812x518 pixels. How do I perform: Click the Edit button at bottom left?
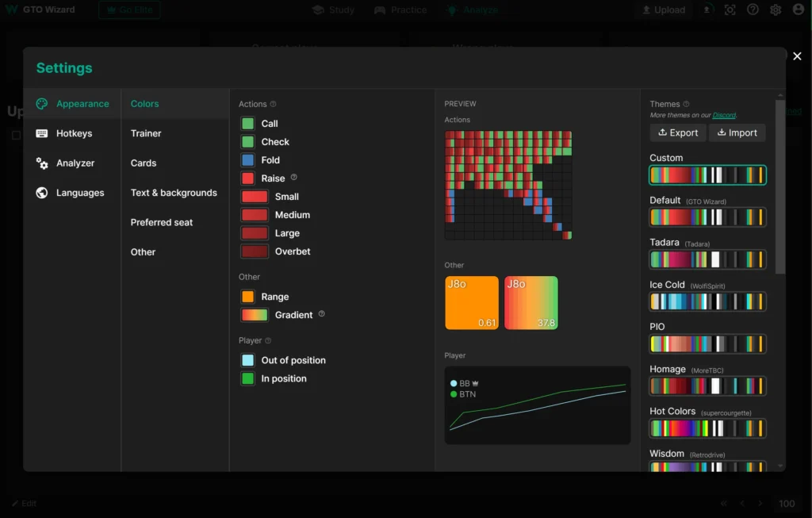(24, 504)
